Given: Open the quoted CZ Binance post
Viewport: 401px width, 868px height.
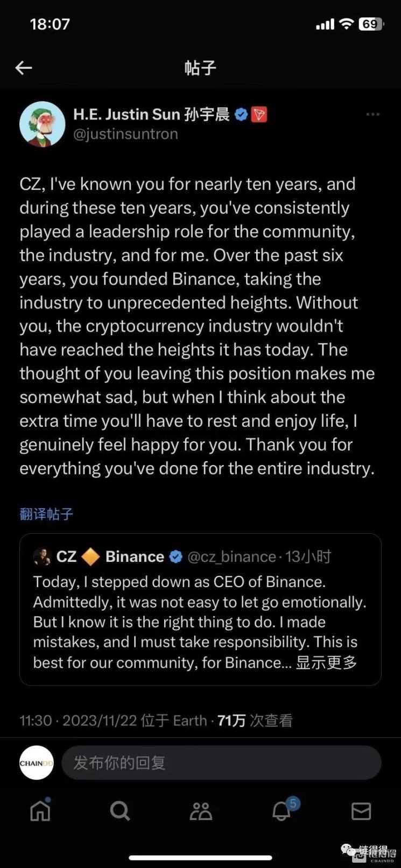Looking at the screenshot, I should coord(200,619).
